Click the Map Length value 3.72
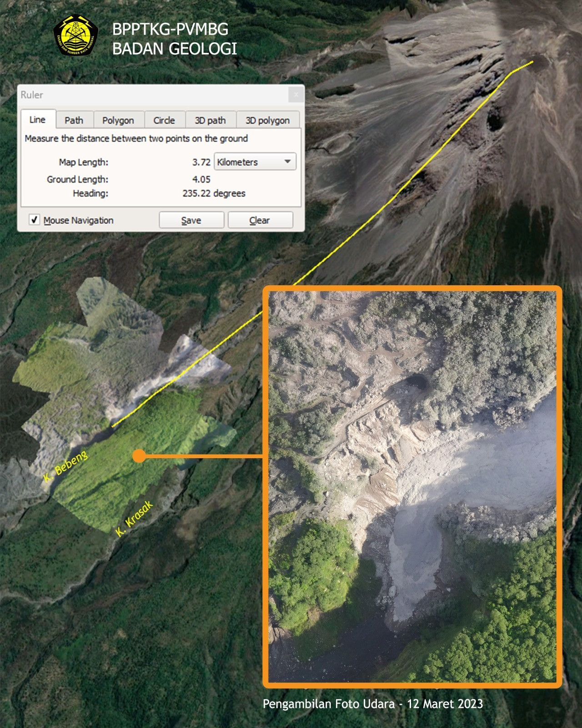This screenshot has width=582, height=728. (x=201, y=162)
